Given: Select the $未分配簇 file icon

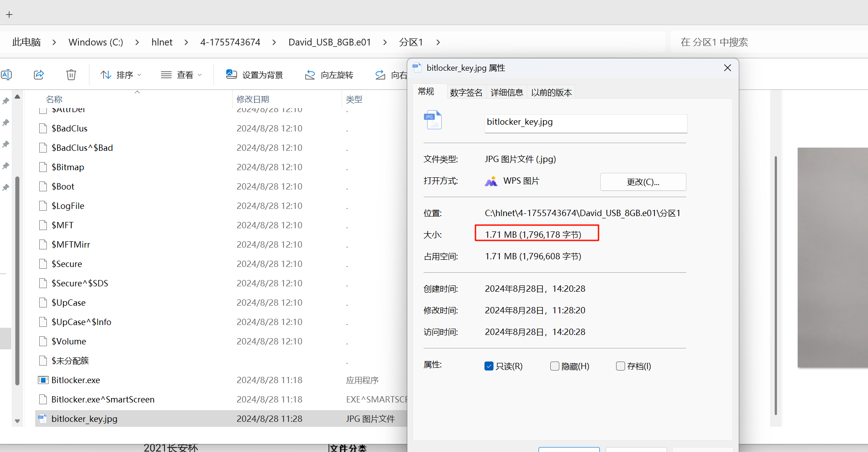Looking at the screenshot, I should coord(43,361).
